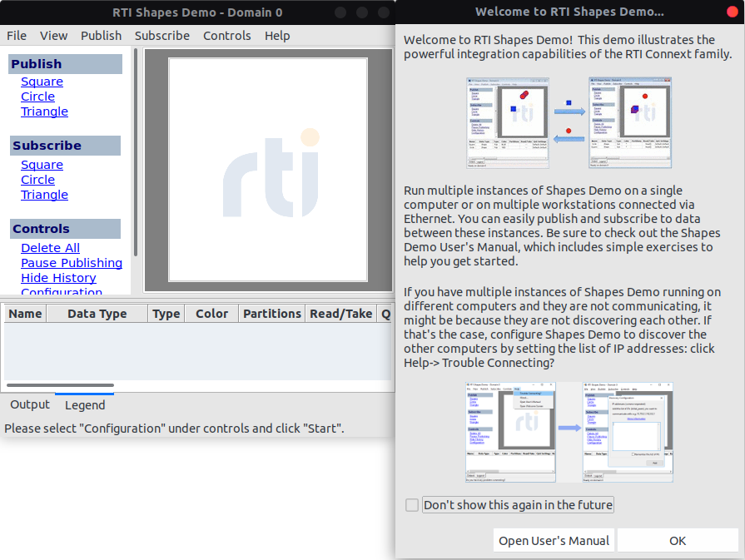Close the Welcome dialog with the red button
This screenshot has height=560, width=745.
733,12
